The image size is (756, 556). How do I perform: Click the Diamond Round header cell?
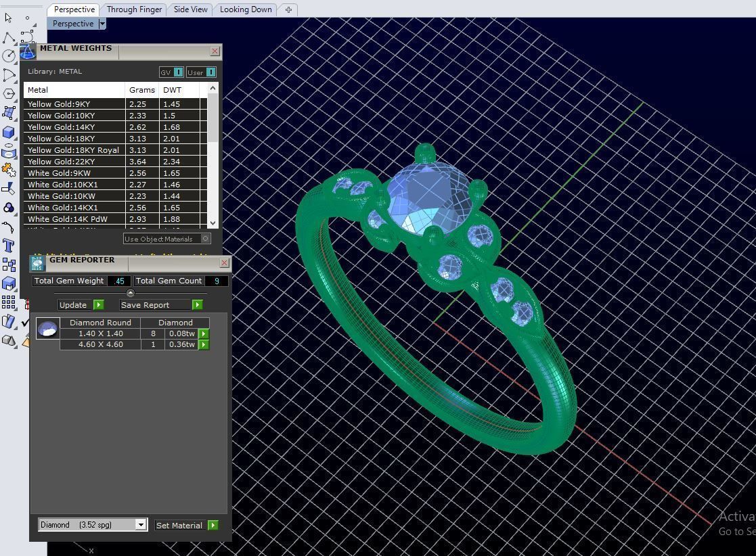point(100,323)
